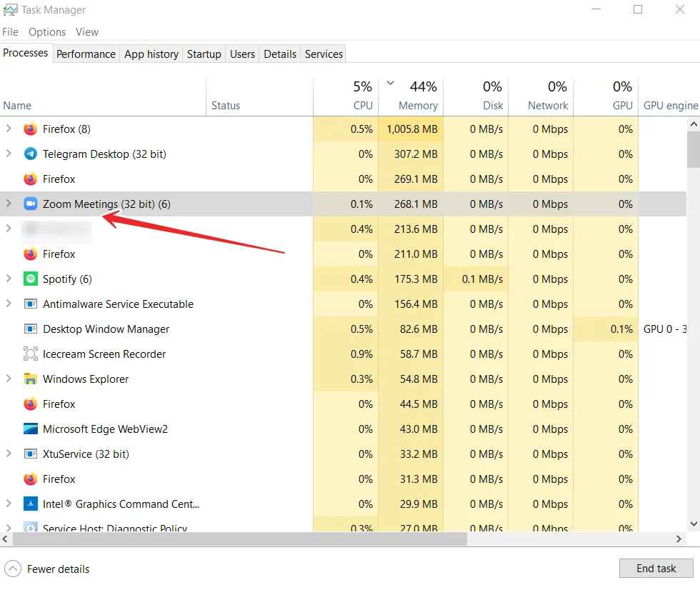The image size is (700, 590).
Task: Click the Fewer details circular arrow icon
Action: pyautogui.click(x=13, y=569)
